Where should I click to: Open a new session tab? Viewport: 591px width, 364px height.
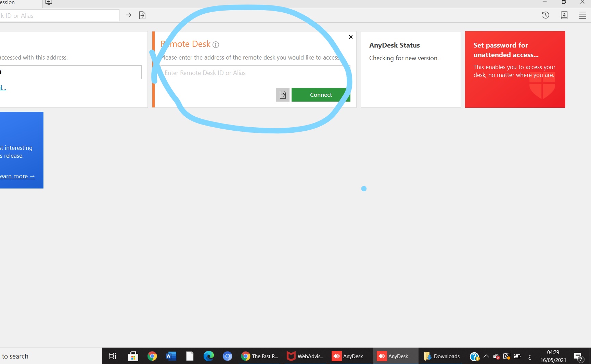(49, 2)
